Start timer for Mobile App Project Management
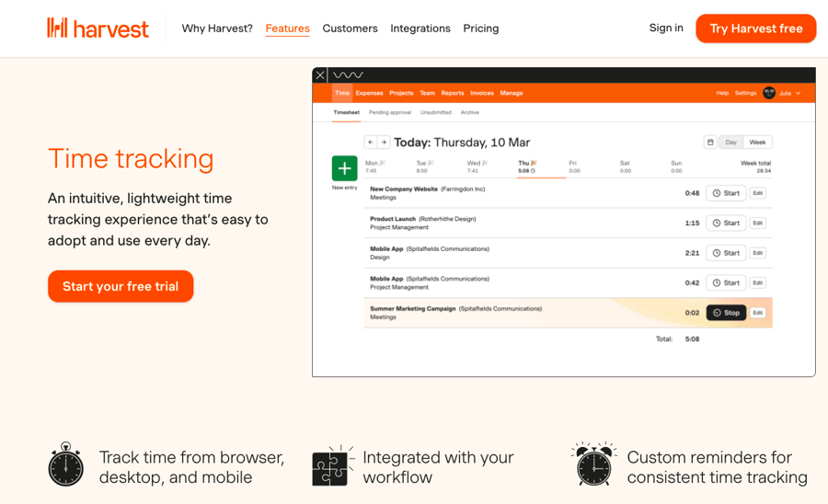 coord(726,283)
